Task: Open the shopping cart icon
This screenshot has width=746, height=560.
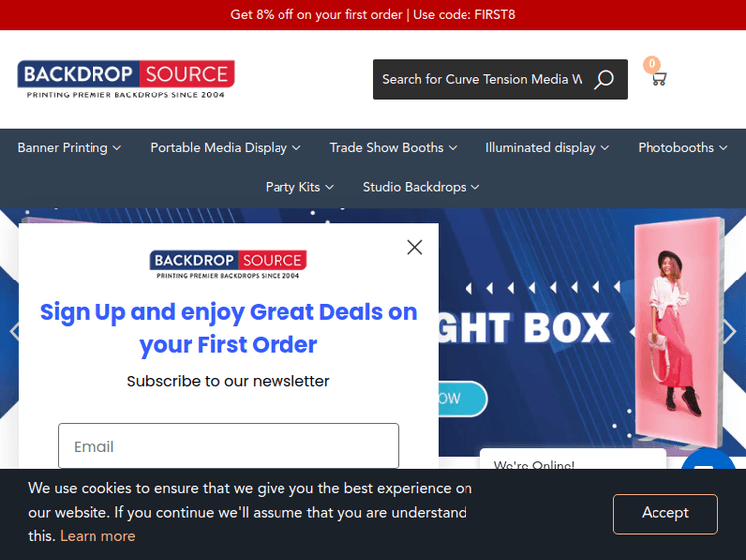Action: 658,78
